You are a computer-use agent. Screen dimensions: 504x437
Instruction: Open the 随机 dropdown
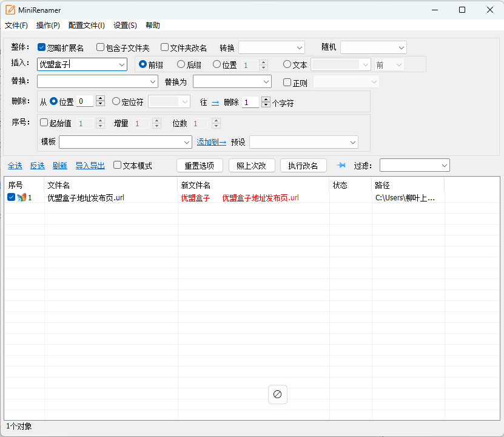(374, 47)
